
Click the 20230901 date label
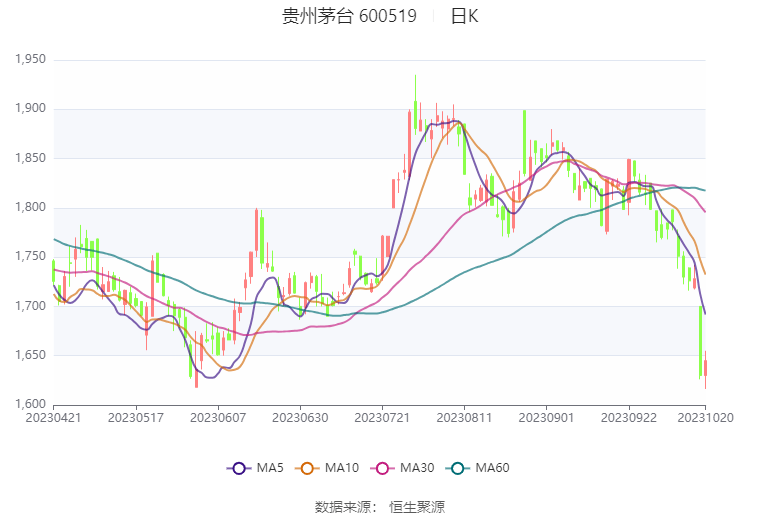pyautogui.click(x=546, y=418)
